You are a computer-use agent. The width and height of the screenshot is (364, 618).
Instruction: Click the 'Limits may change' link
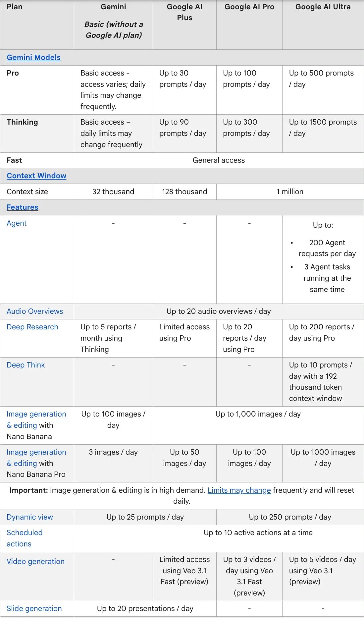tap(239, 490)
